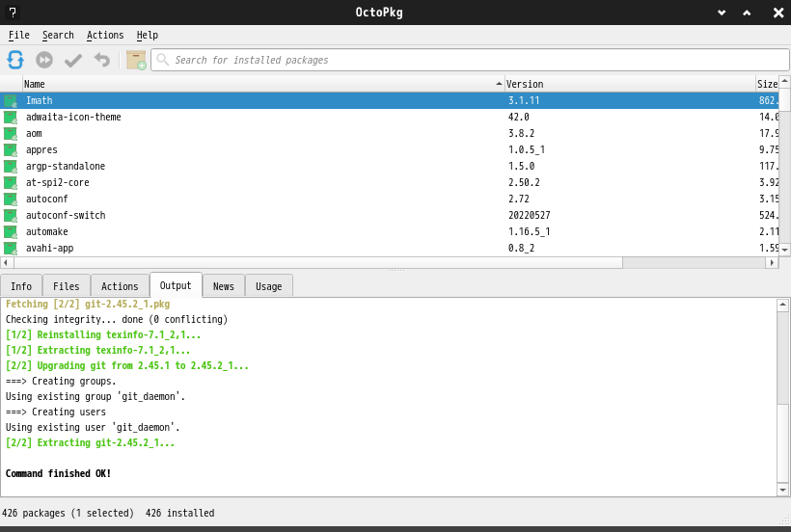Viewport: 791px width, 532px height.
Task: Click installed icon beside adwaita-icon-theme
Action: coord(11,118)
